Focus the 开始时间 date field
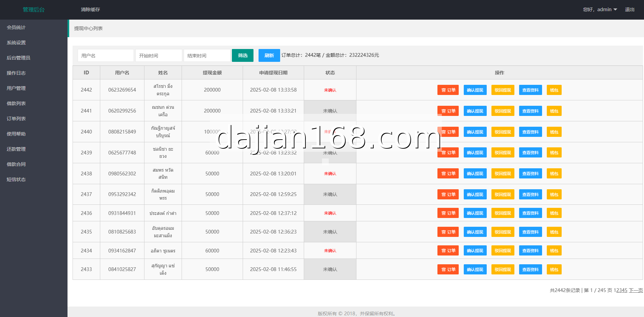Screen dimensions: 644x317 [159, 55]
